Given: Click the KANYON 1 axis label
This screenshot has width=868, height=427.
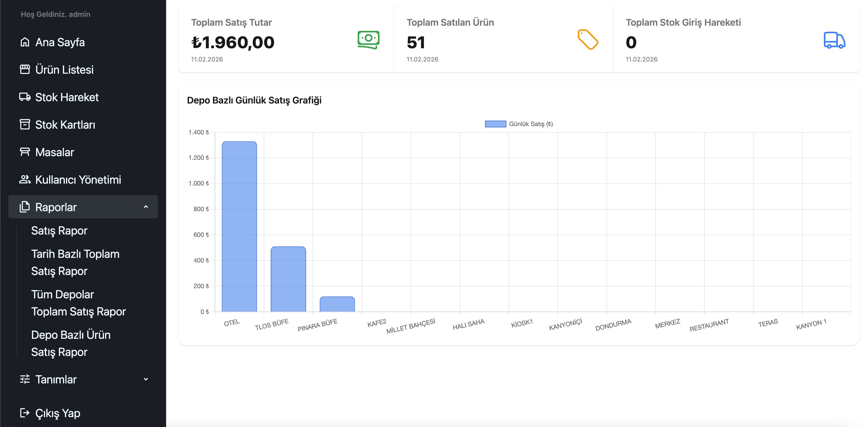Looking at the screenshot, I should coord(811,324).
